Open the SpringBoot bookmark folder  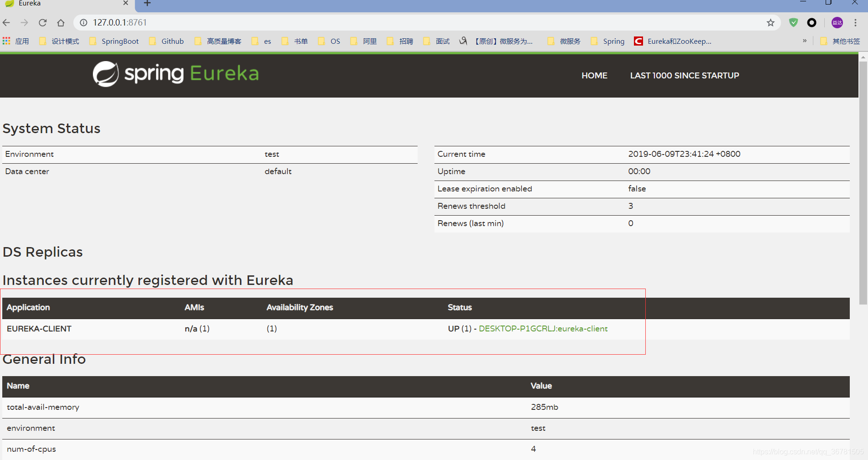pyautogui.click(x=114, y=41)
